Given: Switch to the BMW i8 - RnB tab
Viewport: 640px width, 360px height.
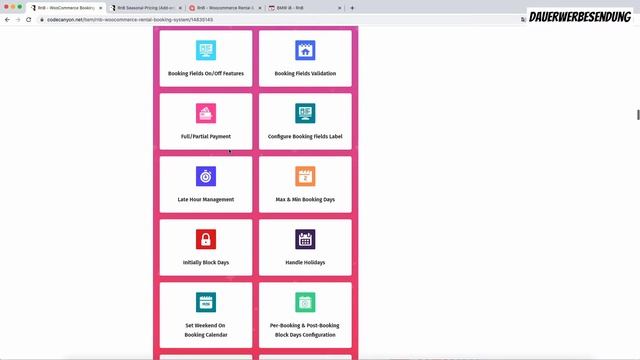Looking at the screenshot, I should point(304,8).
